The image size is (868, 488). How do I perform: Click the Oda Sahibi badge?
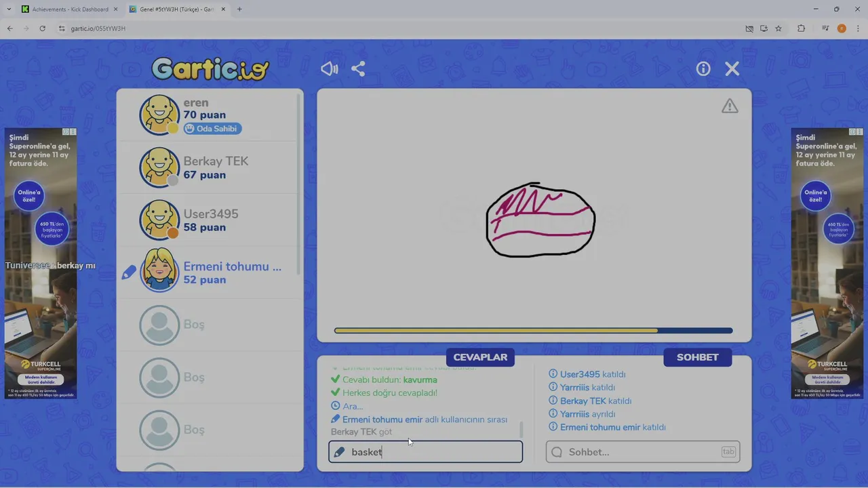pos(212,128)
